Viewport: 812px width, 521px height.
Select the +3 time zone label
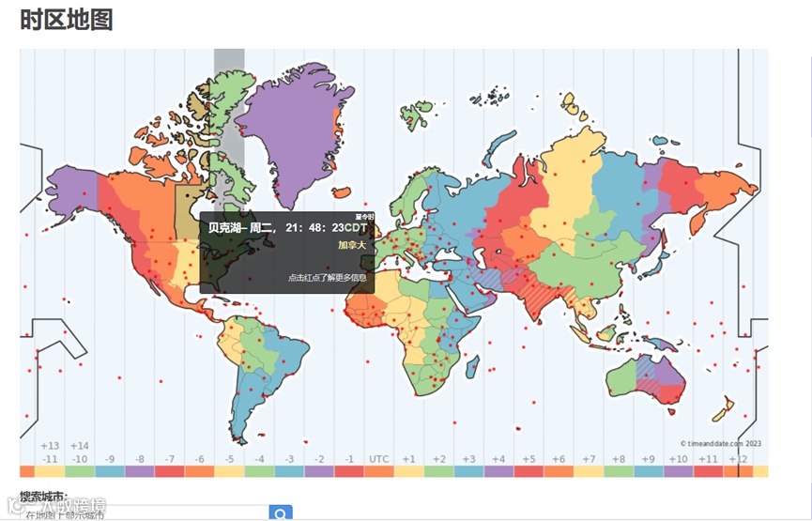[x=468, y=459]
